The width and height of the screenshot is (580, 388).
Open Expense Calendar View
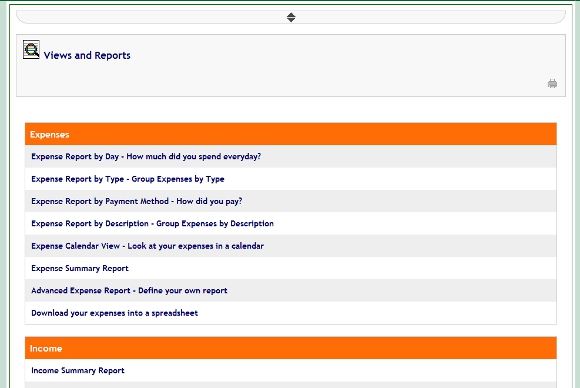pos(148,246)
